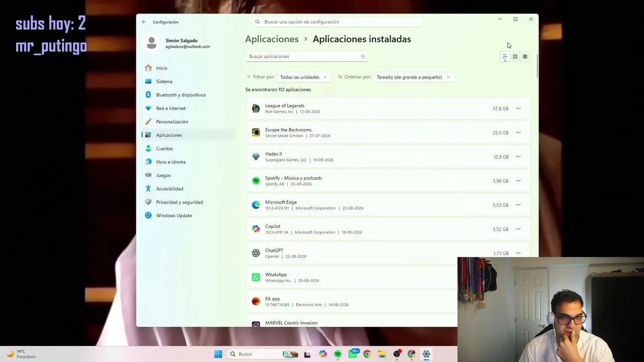Go to Juegos in the sidebar
Screen dimensions: 644x362
[x=188, y=175]
